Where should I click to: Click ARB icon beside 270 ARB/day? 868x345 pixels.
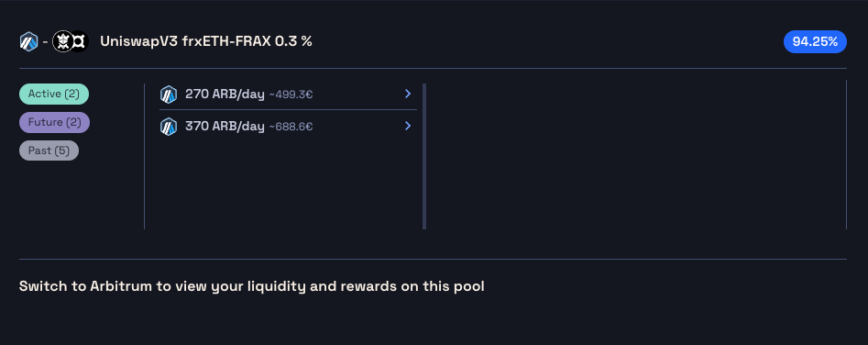click(169, 95)
